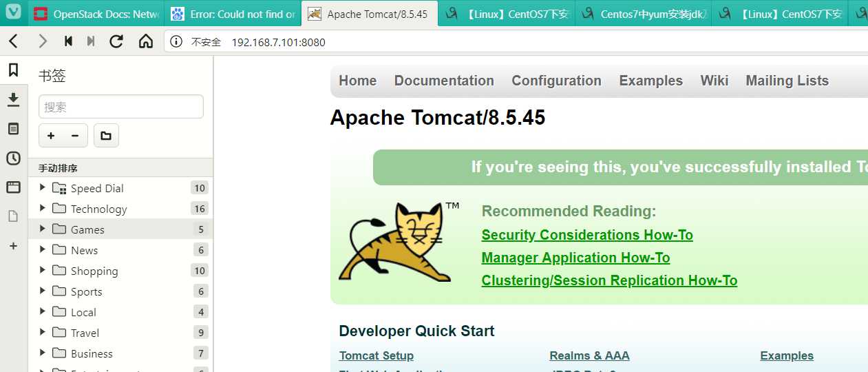868x372 pixels.
Task: Add a web panel with plus icon
Action: 13,246
